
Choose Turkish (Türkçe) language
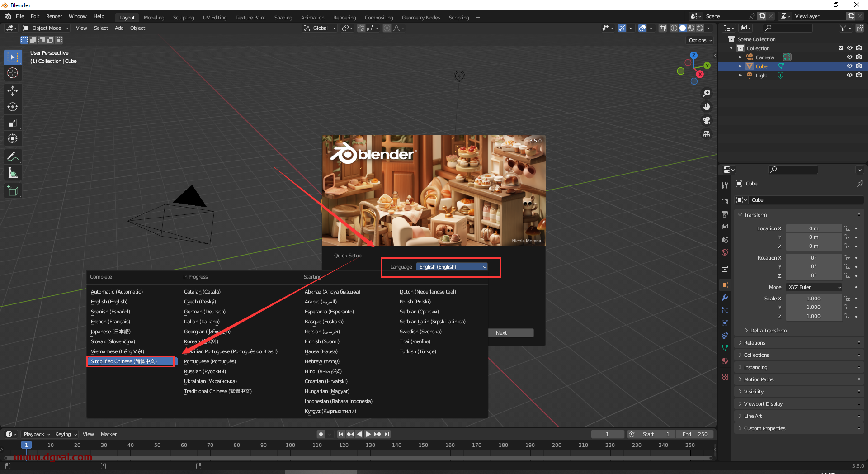click(x=418, y=351)
